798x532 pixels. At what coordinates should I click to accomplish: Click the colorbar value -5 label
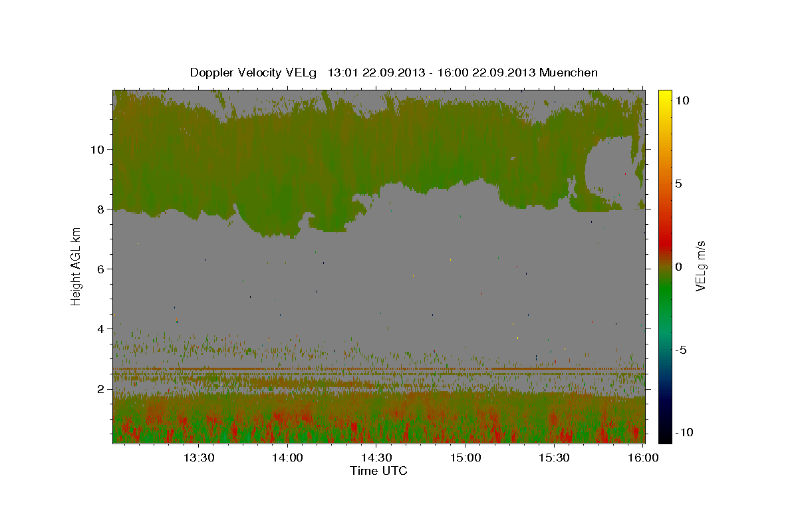[x=681, y=350]
